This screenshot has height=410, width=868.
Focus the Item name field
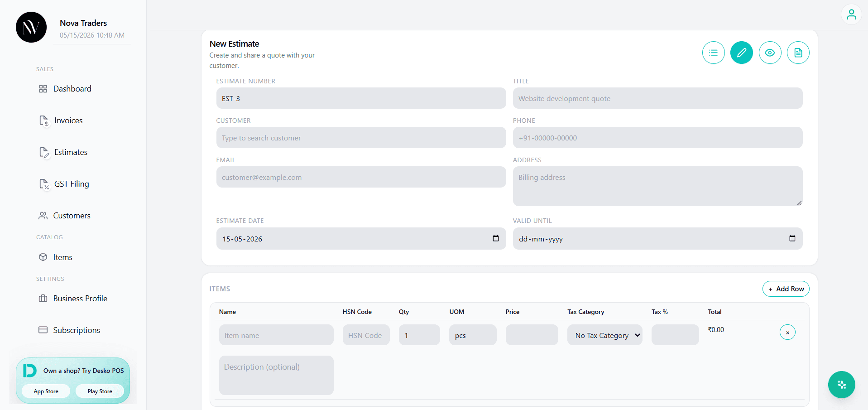pos(276,335)
